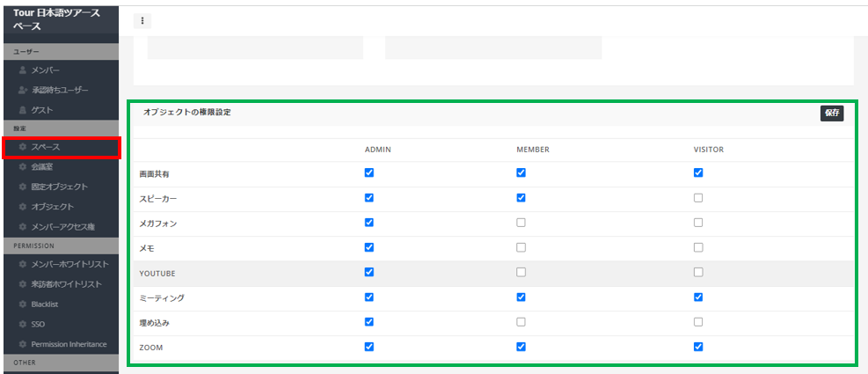Click the gear icon beside メンバーアクセス権

22,227
